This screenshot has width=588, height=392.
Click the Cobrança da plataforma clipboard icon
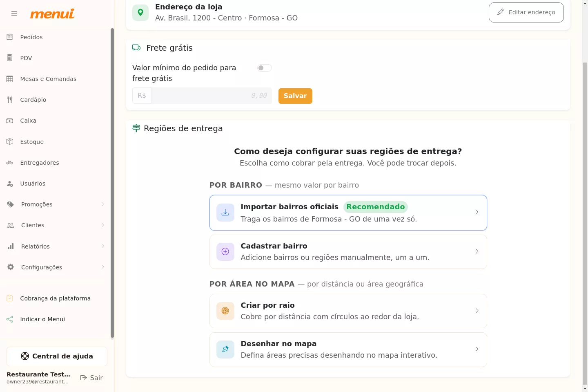(10, 298)
